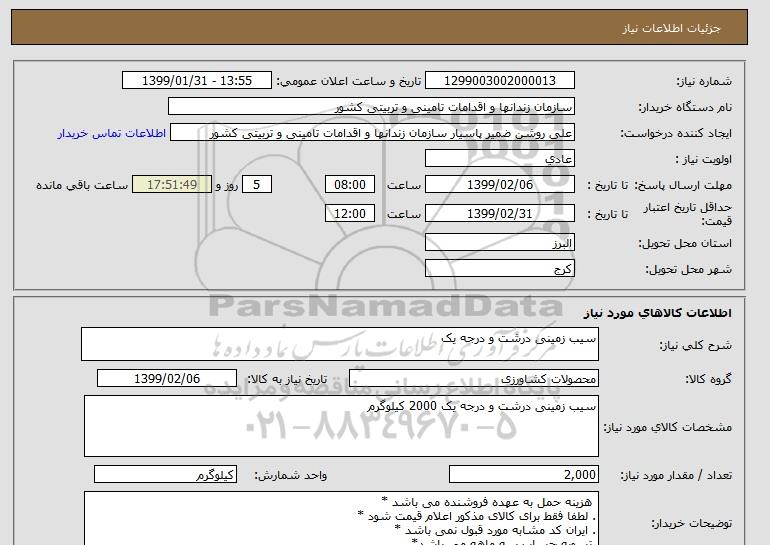Viewport: 770px width, 545px height.
Task: Open the buyer contact info link (اطلاعات تماس خریدار)
Action: click(111, 133)
